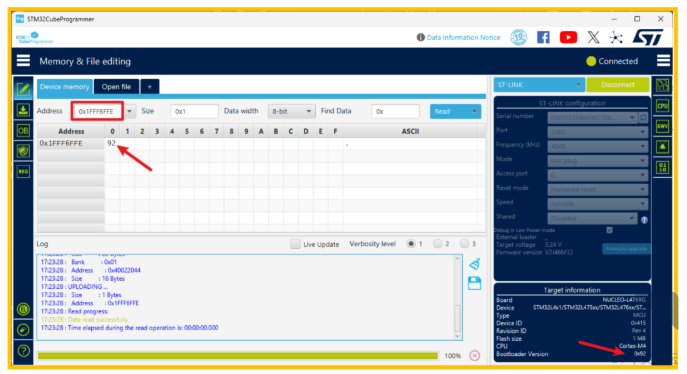Image resolution: width=687 pixels, height=374 pixels.
Task: Click the read progress bar
Action: click(238, 356)
